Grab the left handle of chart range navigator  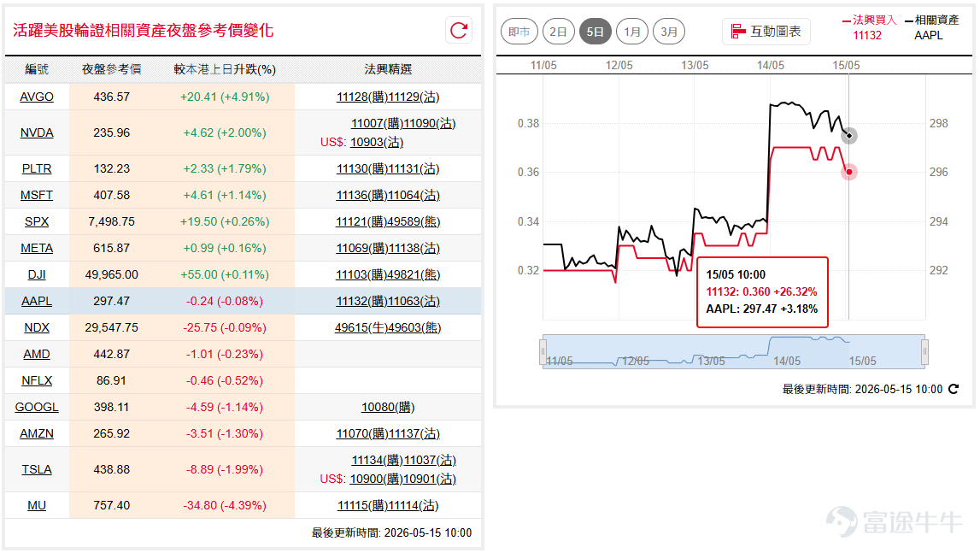[543, 351]
